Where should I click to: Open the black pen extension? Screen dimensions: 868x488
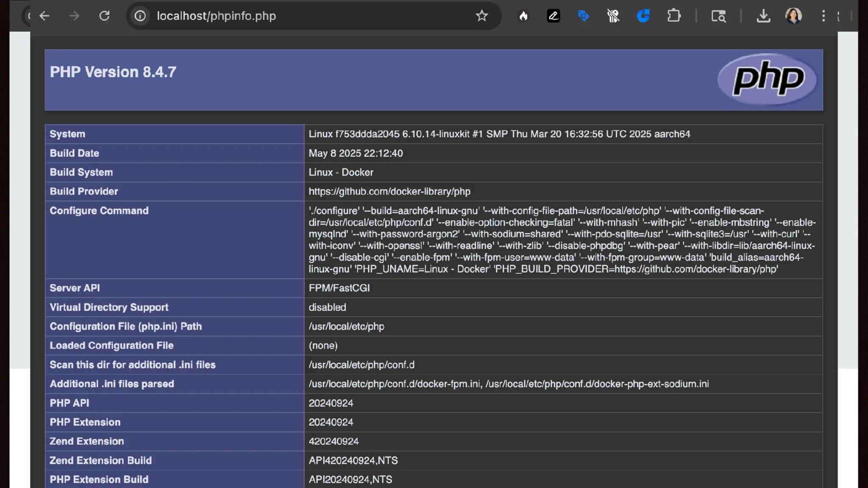[553, 16]
